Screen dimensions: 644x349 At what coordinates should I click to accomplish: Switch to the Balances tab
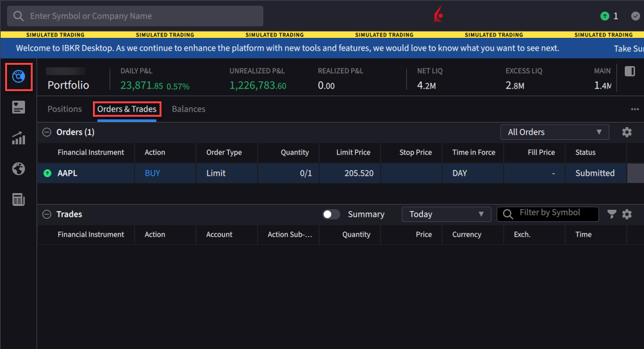click(x=188, y=109)
